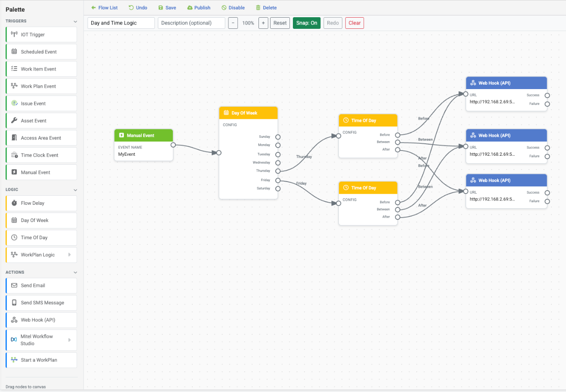Viewport: 566px width, 392px height.
Task: Click the red Clear button
Action: pos(354,23)
